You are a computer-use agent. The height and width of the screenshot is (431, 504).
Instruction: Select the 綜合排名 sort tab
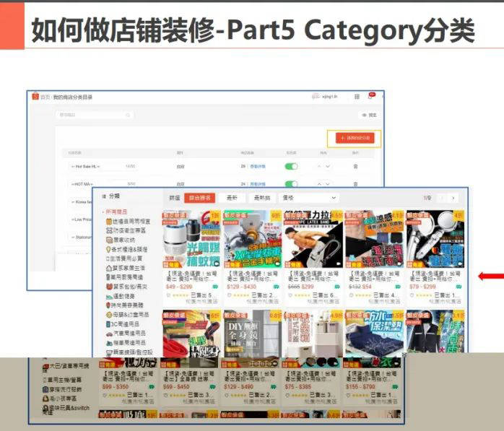(199, 198)
